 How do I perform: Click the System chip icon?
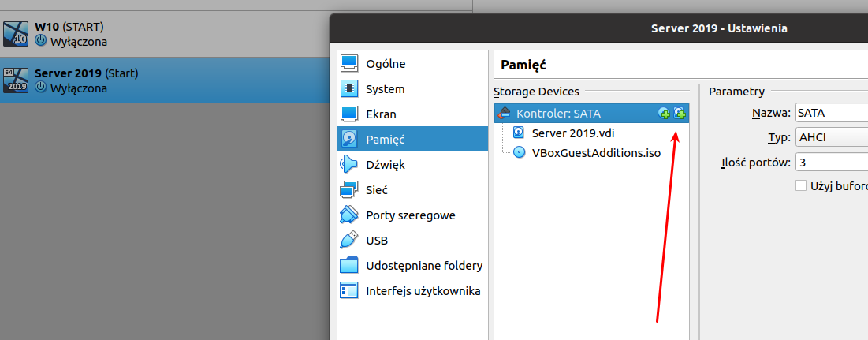pos(349,88)
